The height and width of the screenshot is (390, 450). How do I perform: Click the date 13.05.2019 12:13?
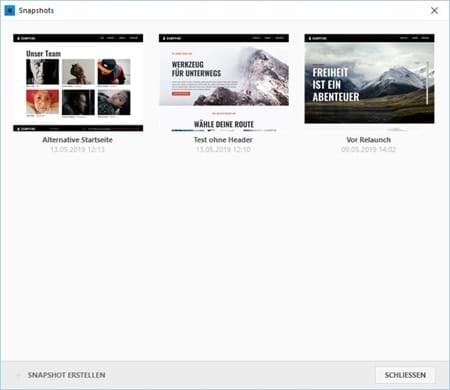point(77,149)
